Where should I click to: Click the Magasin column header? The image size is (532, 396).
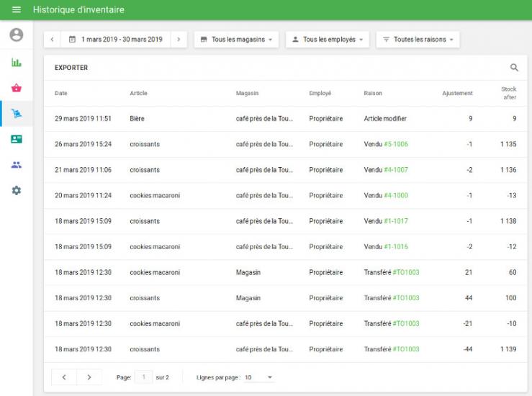click(248, 93)
